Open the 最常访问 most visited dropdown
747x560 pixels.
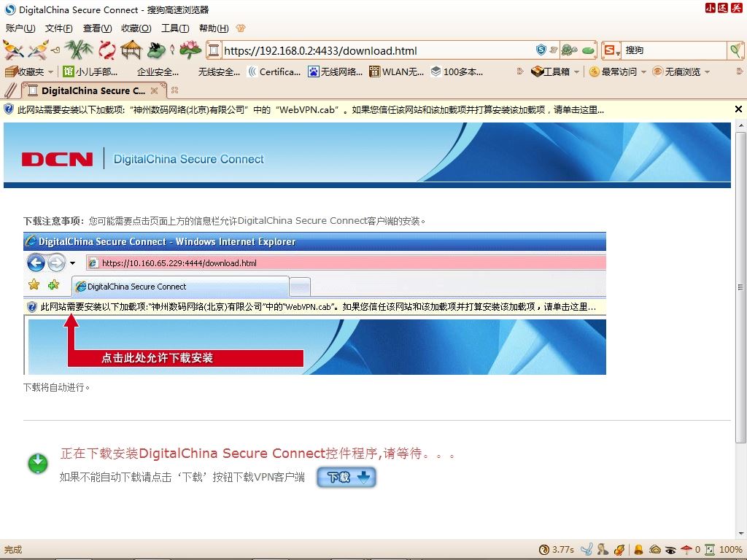click(618, 71)
